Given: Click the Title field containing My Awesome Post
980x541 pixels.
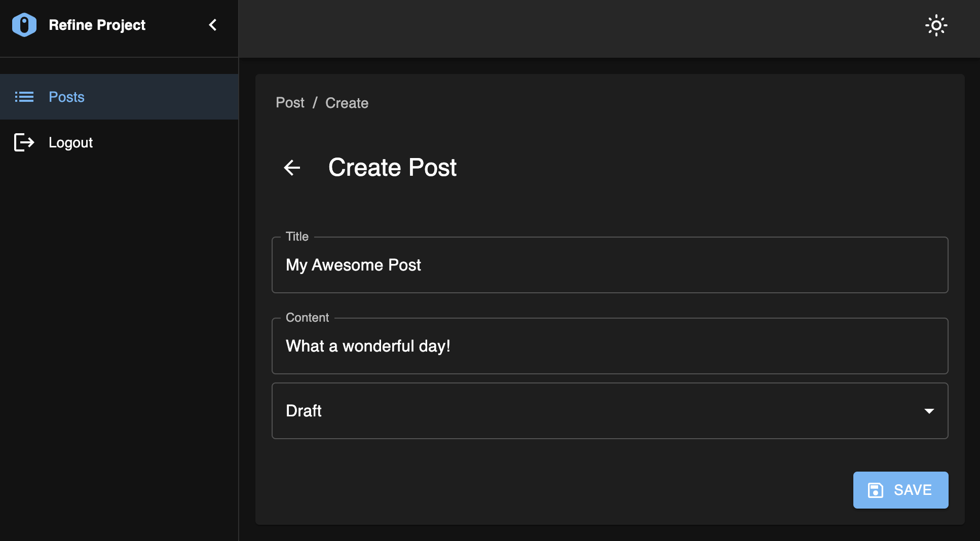Looking at the screenshot, I should [x=610, y=265].
